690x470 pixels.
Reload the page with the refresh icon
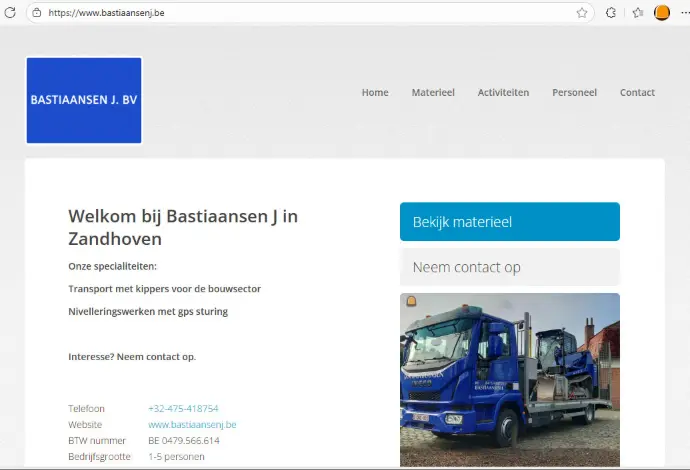(11, 13)
